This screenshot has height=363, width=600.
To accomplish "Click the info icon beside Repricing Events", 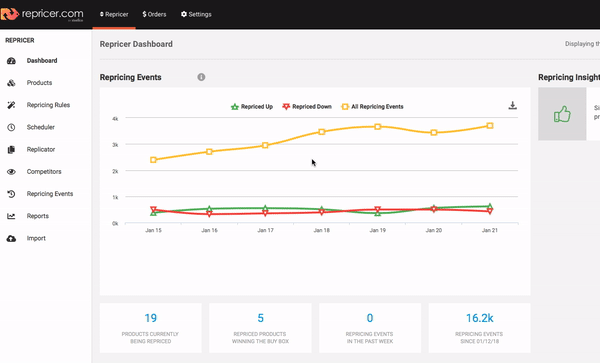I will point(201,77).
